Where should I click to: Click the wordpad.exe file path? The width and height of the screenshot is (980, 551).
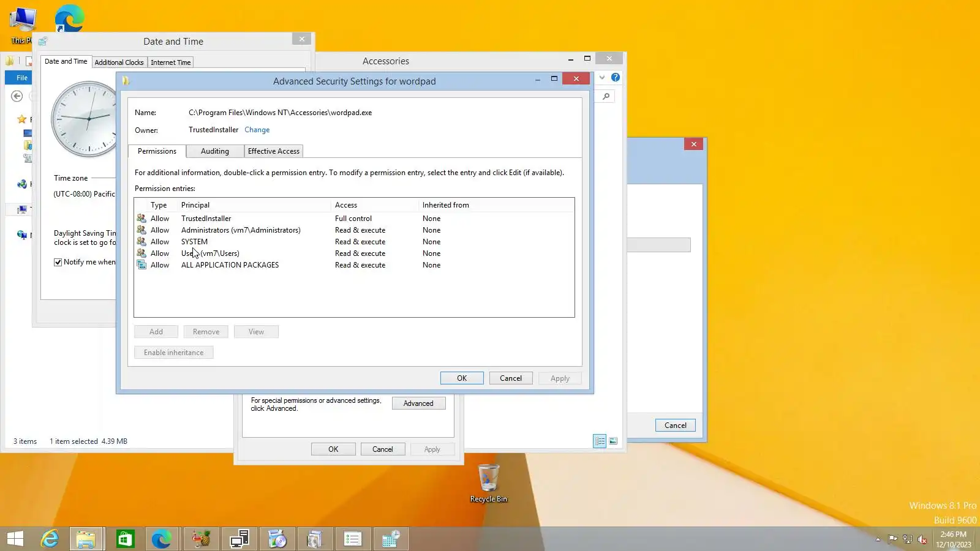pyautogui.click(x=280, y=113)
